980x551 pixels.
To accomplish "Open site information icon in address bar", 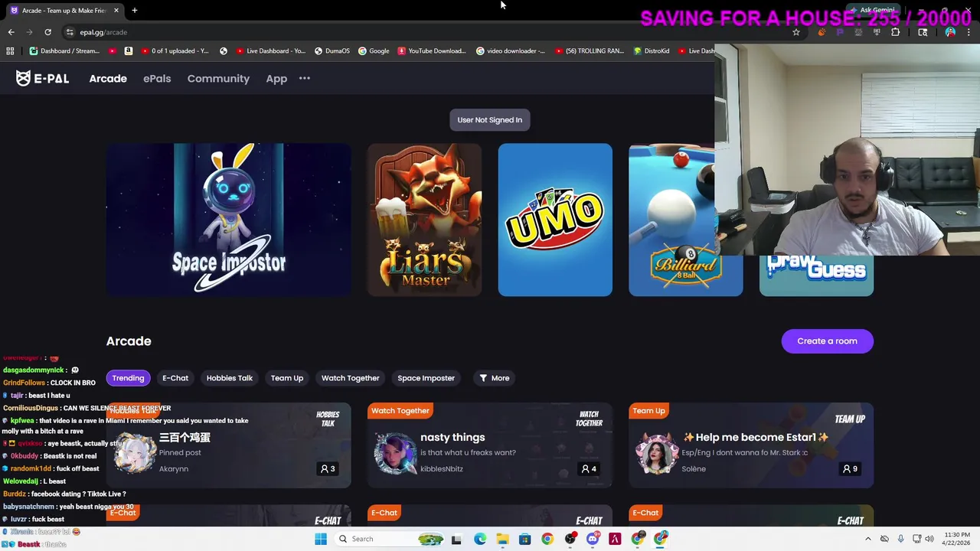I will coord(70,32).
